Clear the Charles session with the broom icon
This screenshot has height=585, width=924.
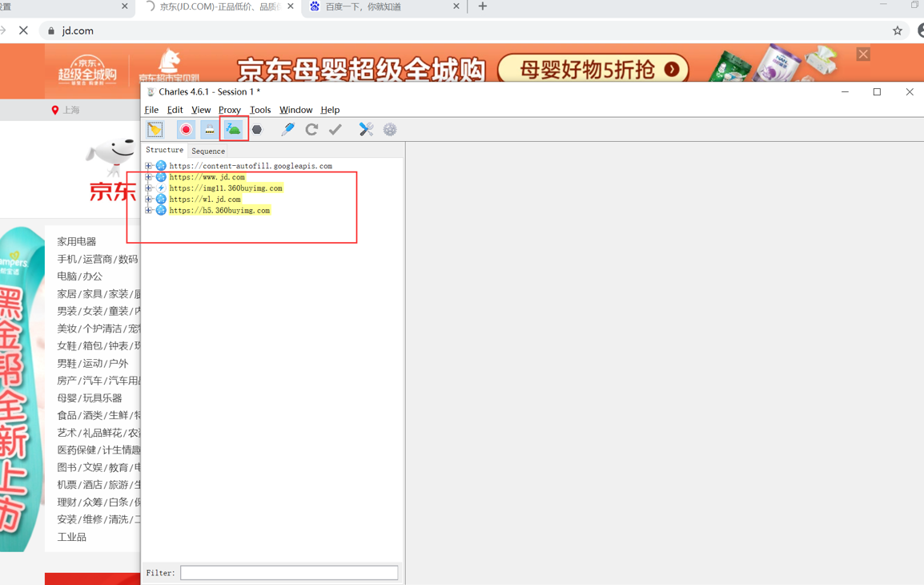[x=155, y=130]
